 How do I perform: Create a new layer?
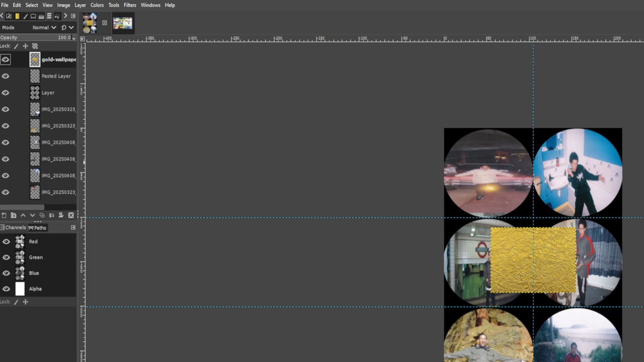4,215
